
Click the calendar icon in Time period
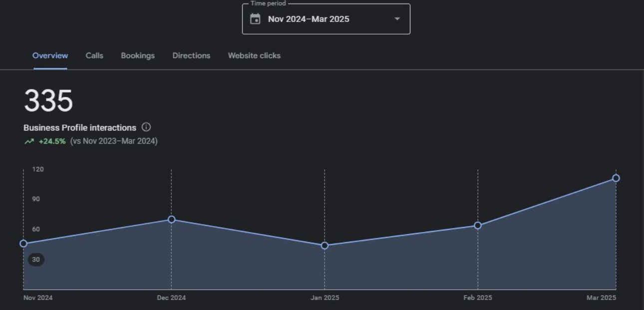pos(255,19)
